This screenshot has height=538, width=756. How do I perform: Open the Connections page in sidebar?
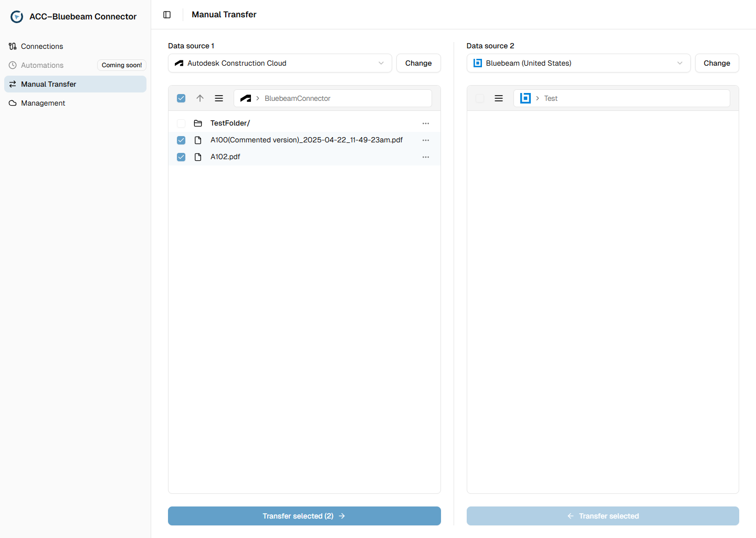(x=42, y=46)
